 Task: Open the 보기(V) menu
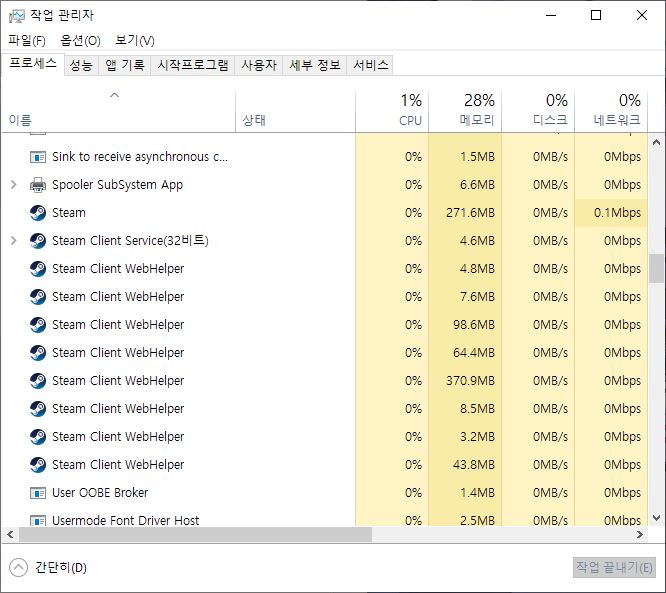pyautogui.click(x=135, y=41)
